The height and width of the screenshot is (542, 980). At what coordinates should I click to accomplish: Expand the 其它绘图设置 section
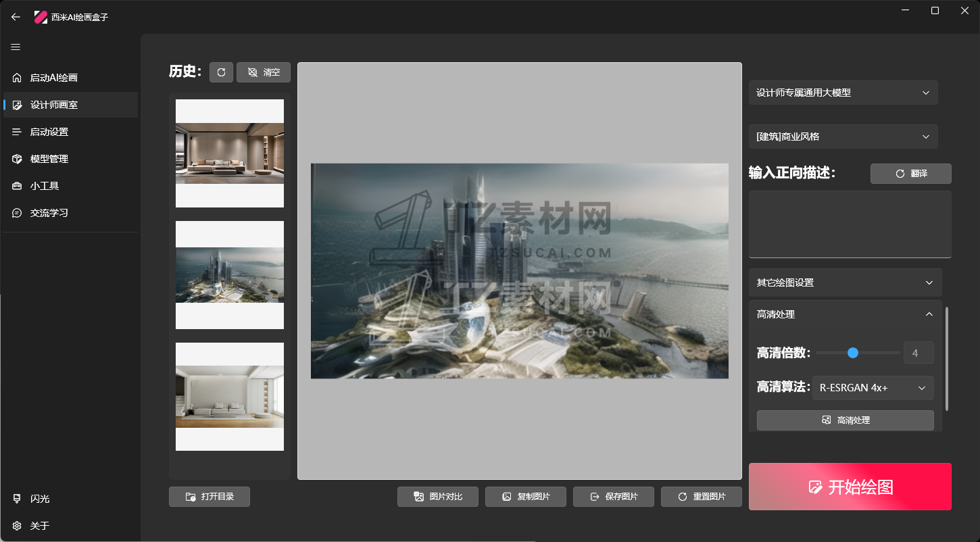(x=845, y=282)
